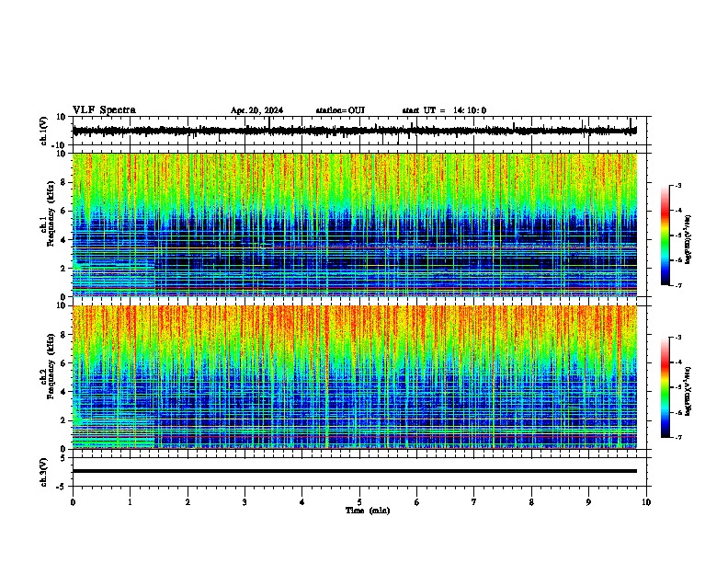Screen dimensions: 728x563
Task: Click the ch.1 spectrogram color scale bar
Action: point(665,236)
